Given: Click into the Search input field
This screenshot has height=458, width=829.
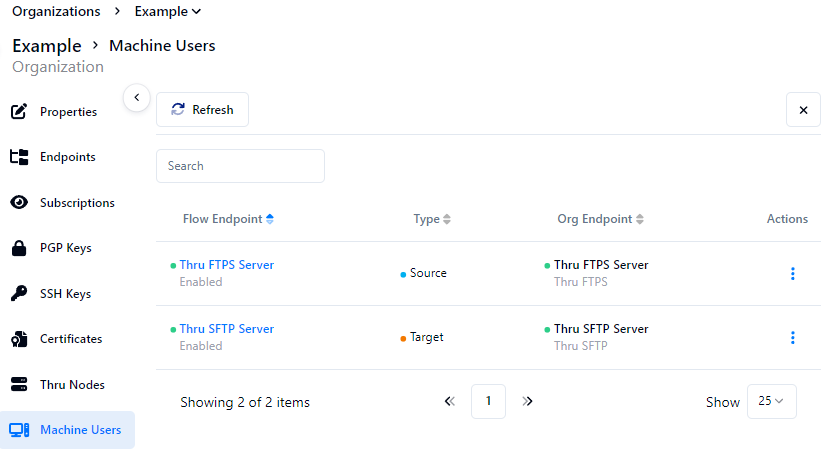Looking at the screenshot, I should pos(240,166).
